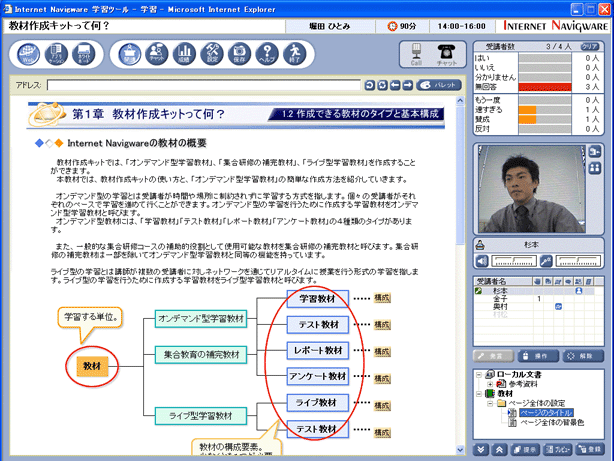Screen dimensions: 614x461
Task: Select attendee 金子 in the list
Action: [500, 298]
